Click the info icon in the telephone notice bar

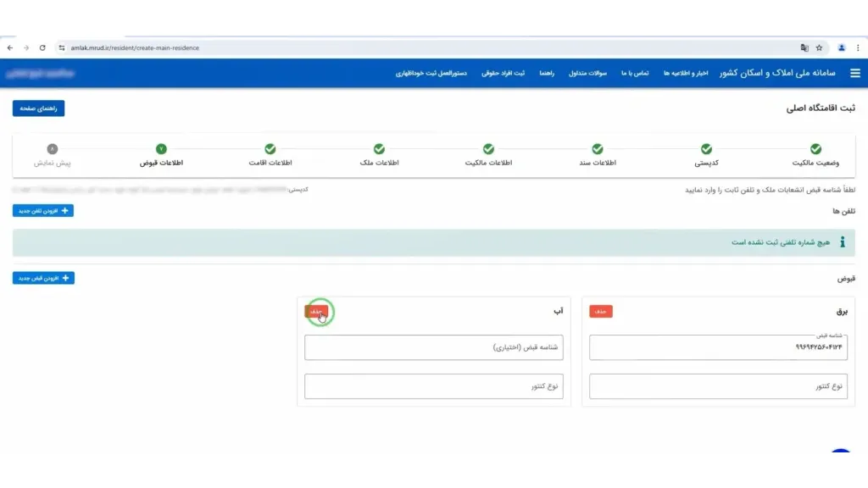pyautogui.click(x=842, y=241)
